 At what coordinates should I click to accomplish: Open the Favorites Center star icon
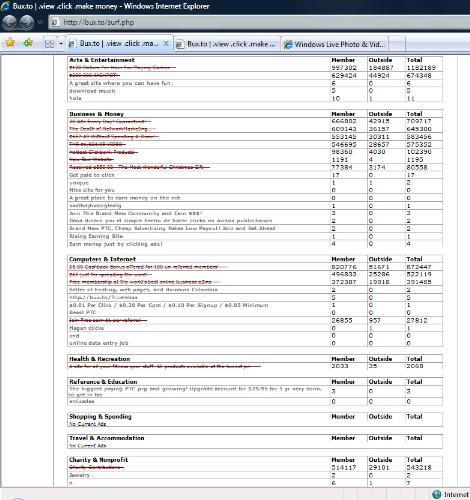coord(10,43)
